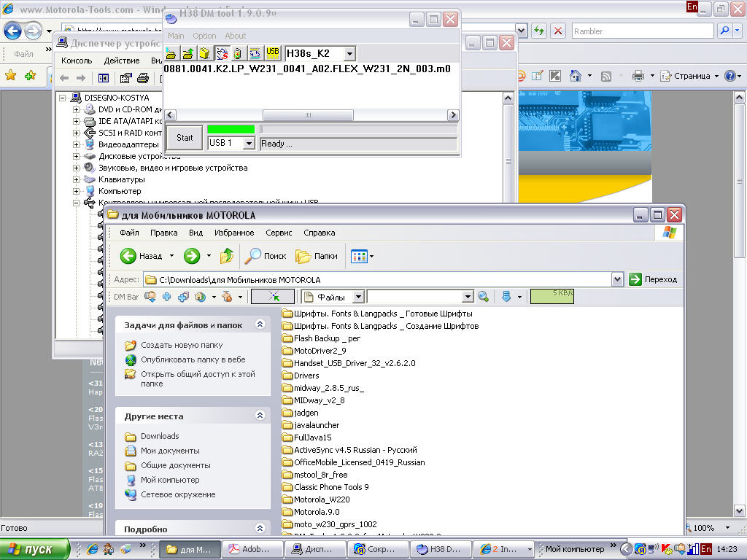Open the Option menu in H38 DM tool

pos(204,36)
